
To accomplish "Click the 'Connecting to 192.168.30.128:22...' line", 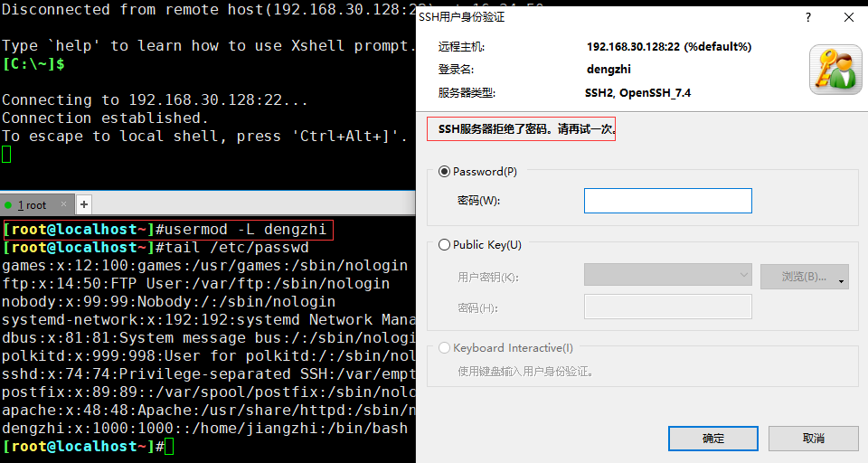I will point(155,99).
